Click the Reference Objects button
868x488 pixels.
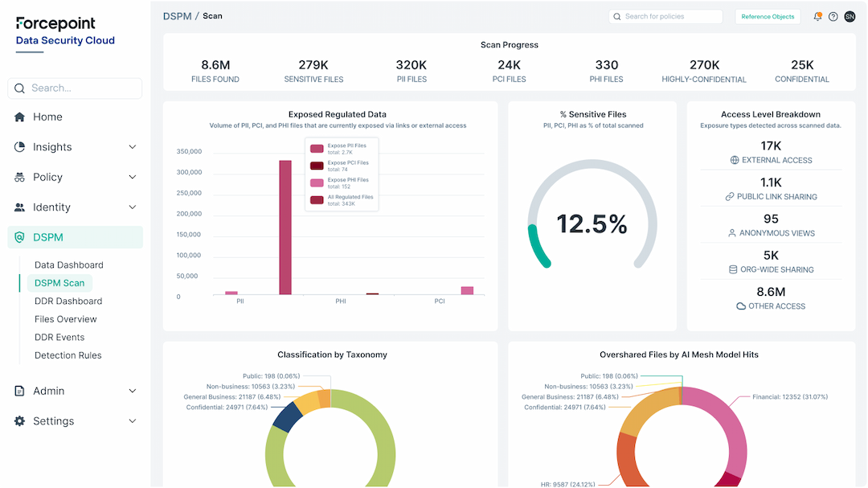(768, 16)
